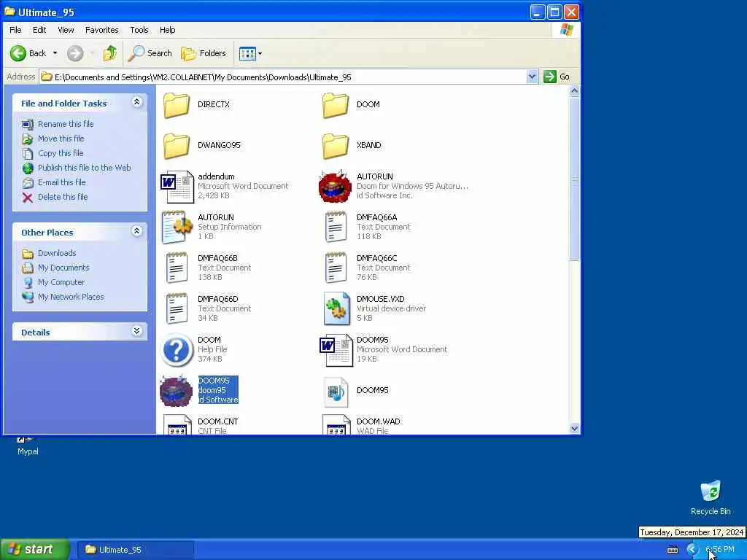Click the scrollbar down arrow
Image resolution: width=747 pixels, height=560 pixels.
[575, 429]
